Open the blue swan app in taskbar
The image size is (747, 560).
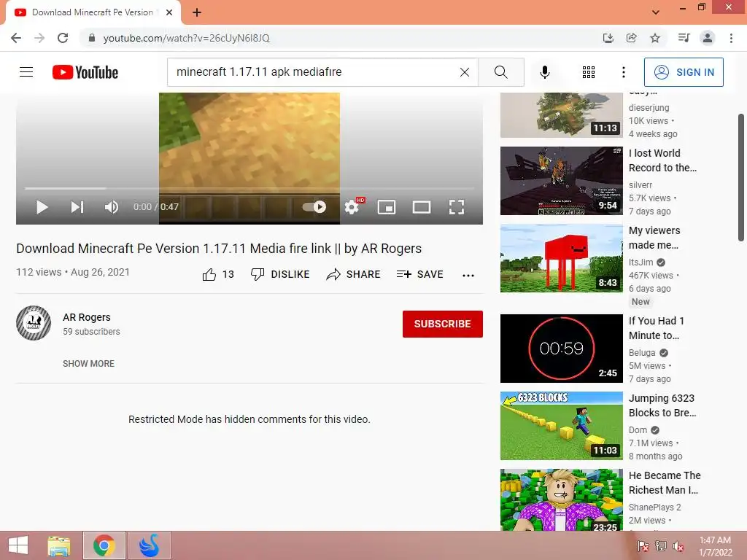click(x=149, y=545)
